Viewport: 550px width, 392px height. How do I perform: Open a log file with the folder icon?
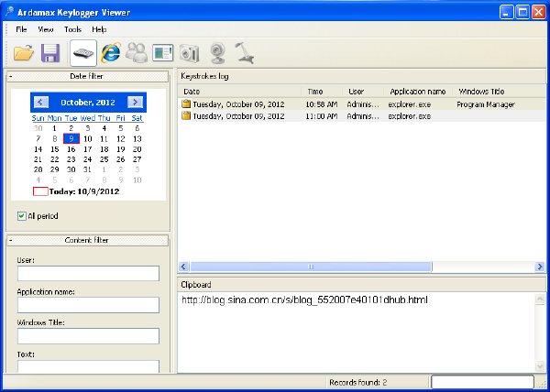pyautogui.click(x=24, y=53)
